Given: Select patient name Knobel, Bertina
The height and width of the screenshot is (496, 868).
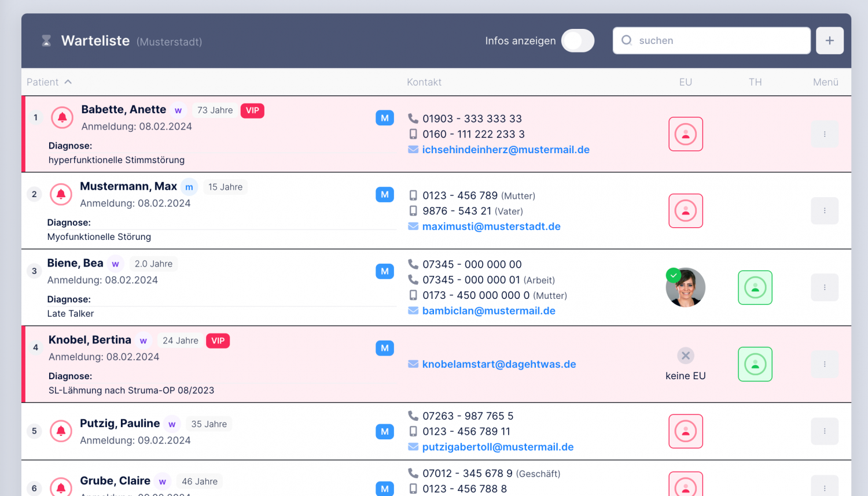Looking at the screenshot, I should pos(90,340).
